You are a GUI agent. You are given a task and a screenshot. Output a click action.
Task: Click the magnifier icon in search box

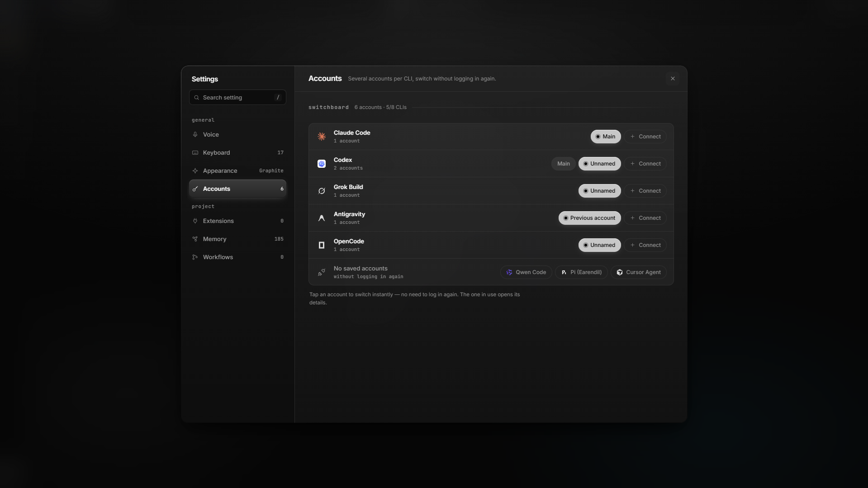click(196, 98)
